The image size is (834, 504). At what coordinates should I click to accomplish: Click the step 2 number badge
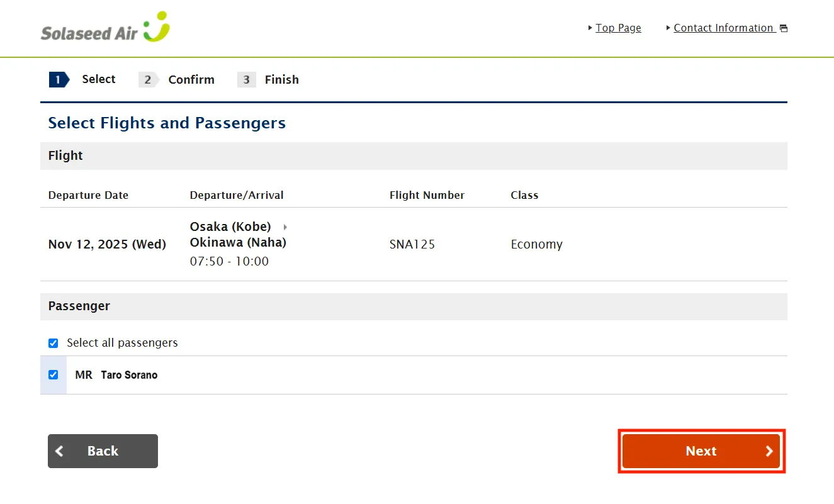[148, 80]
